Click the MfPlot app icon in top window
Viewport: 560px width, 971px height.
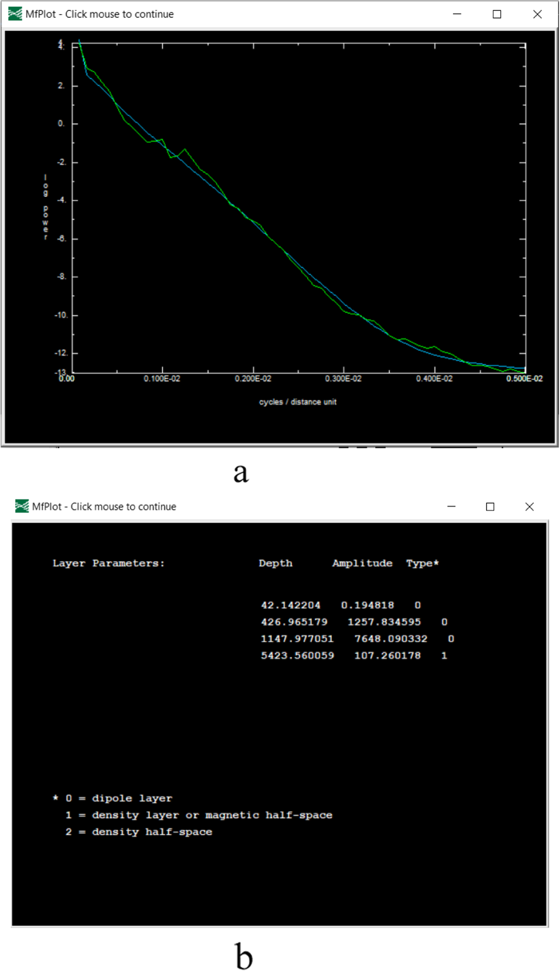(15, 14)
